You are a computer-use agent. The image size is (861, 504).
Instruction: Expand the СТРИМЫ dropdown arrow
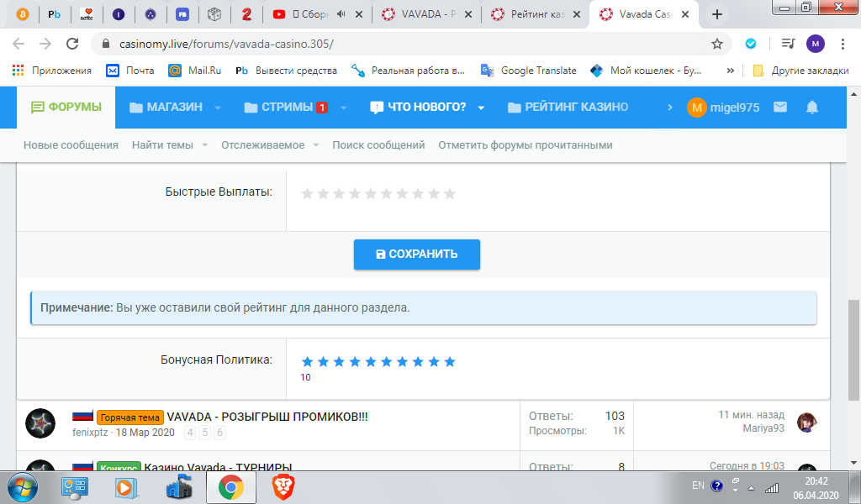344,108
